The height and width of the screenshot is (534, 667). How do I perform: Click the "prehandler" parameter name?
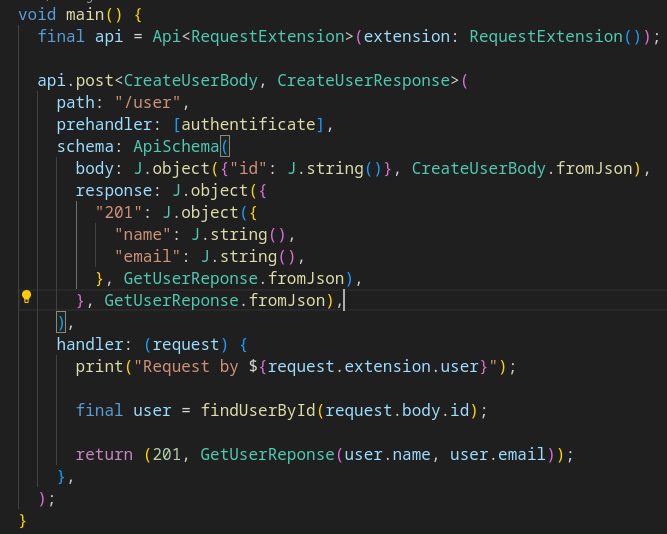[x=104, y=125]
